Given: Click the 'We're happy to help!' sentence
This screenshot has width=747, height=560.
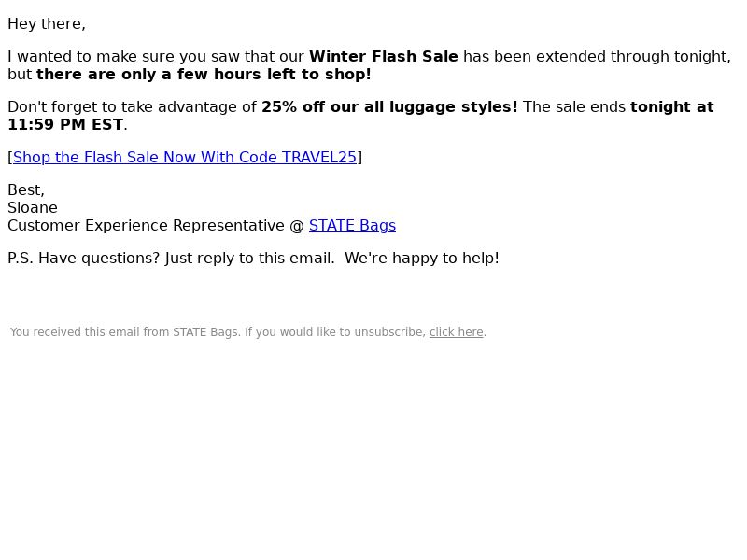Looking at the screenshot, I should point(422,259).
